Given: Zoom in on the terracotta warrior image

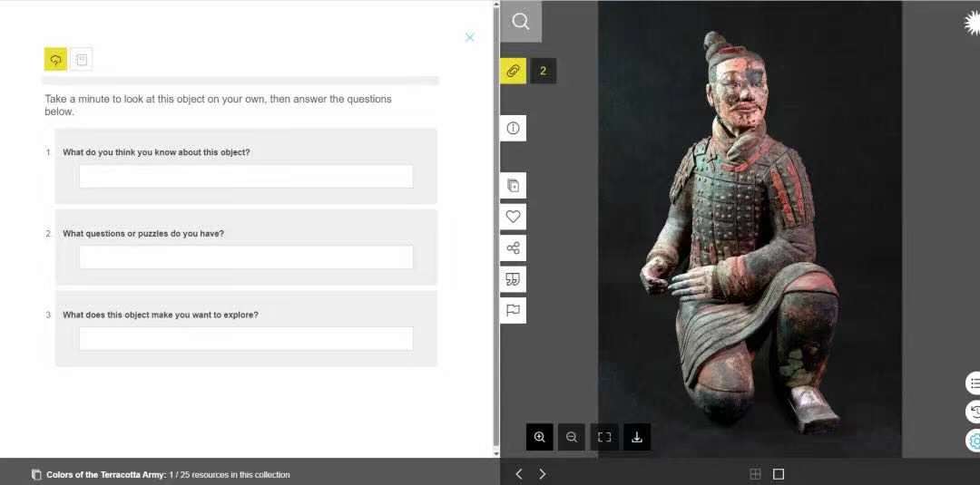Looking at the screenshot, I should point(539,437).
